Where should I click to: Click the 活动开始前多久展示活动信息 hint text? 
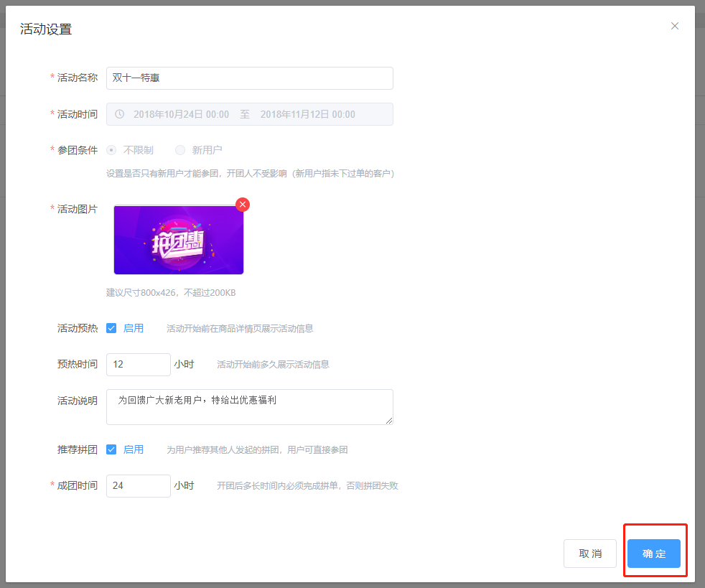click(x=273, y=365)
